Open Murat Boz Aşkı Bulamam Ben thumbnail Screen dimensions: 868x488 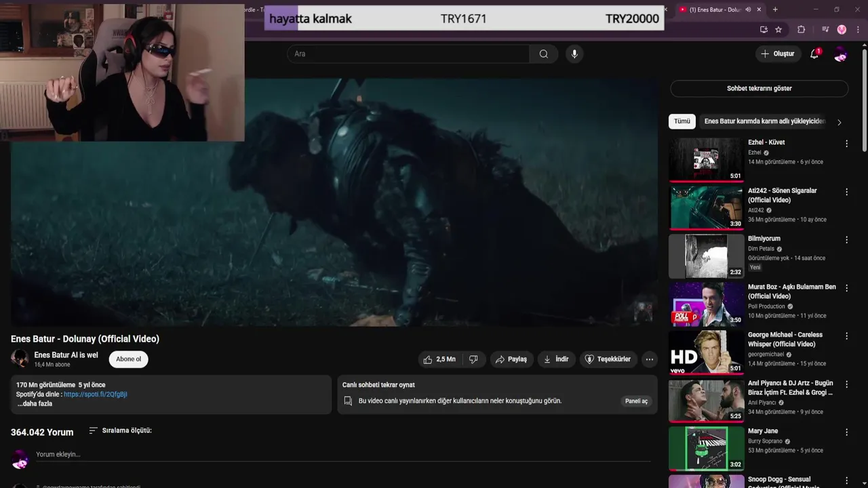tap(706, 304)
